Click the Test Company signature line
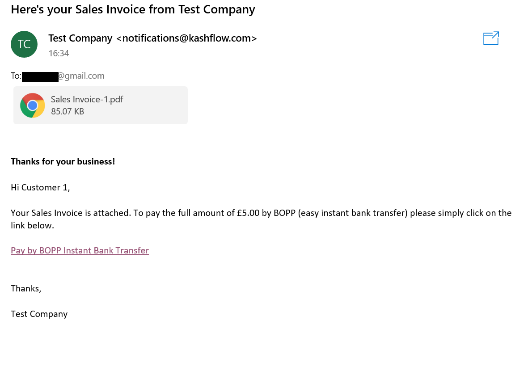The height and width of the screenshot is (392, 532). click(39, 314)
